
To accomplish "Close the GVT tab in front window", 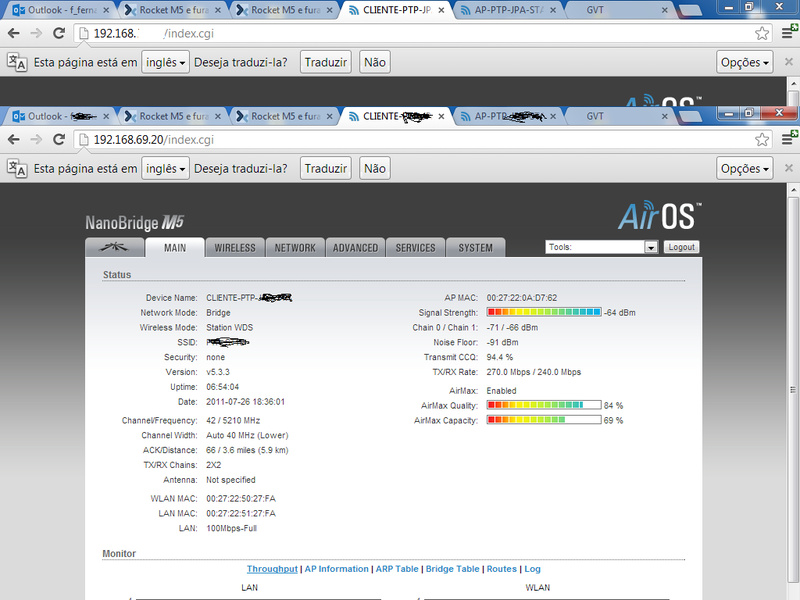I will coord(664,116).
